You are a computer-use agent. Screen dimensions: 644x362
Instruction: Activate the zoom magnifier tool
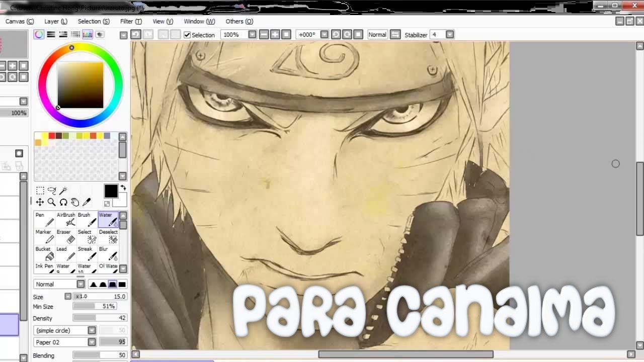pos(51,202)
